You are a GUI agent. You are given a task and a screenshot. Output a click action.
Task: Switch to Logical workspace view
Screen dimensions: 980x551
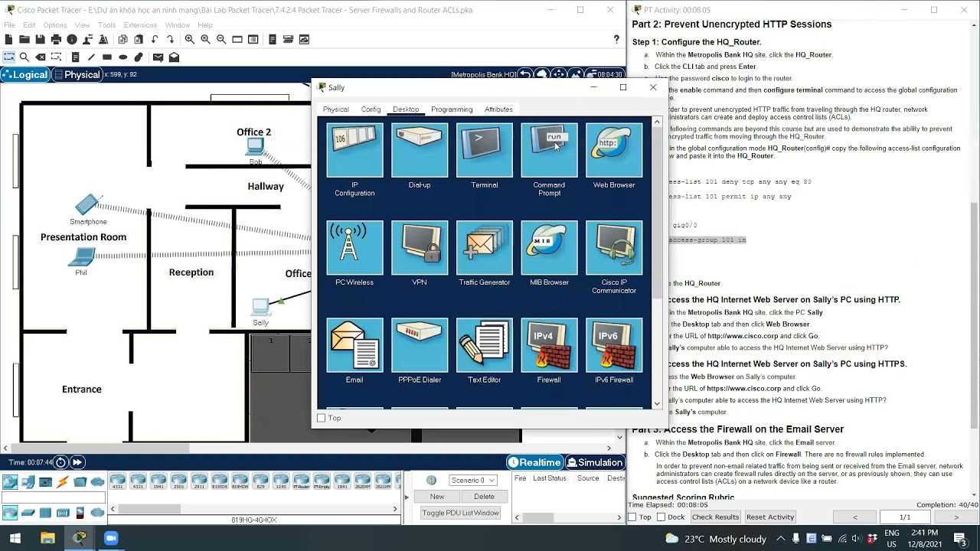(26, 74)
